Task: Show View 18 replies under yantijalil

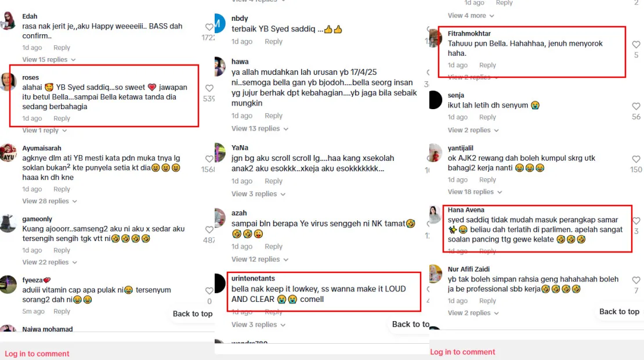Action: click(475, 192)
